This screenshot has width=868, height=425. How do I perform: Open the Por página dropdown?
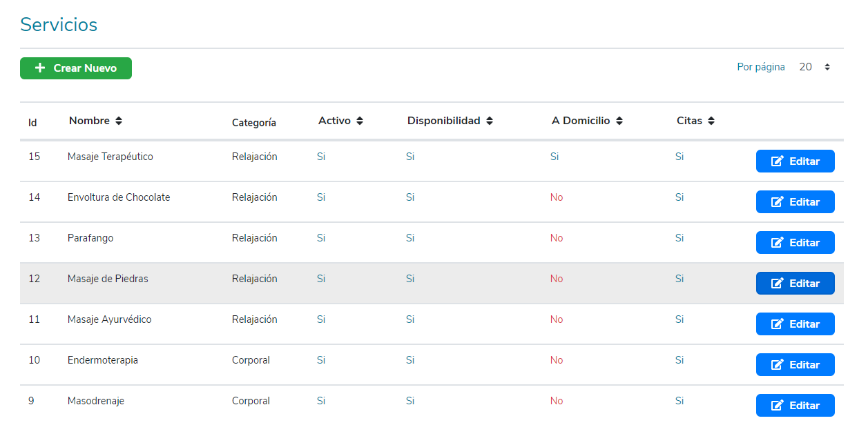pos(815,68)
